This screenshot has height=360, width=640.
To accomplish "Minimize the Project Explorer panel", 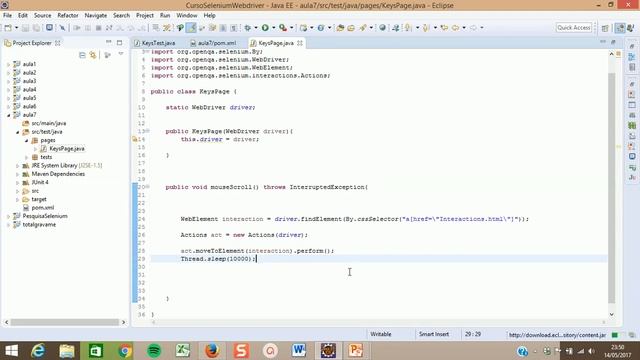I will pos(109,42).
